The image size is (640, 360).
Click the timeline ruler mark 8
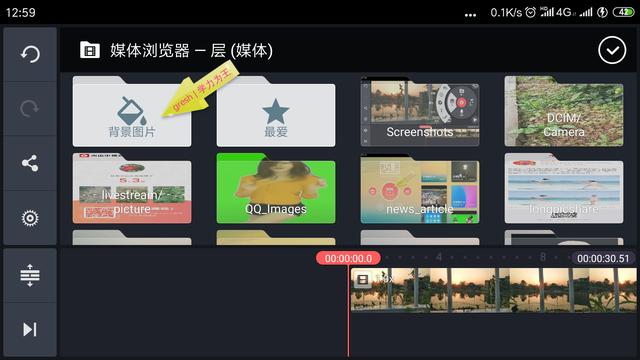pos(542,257)
